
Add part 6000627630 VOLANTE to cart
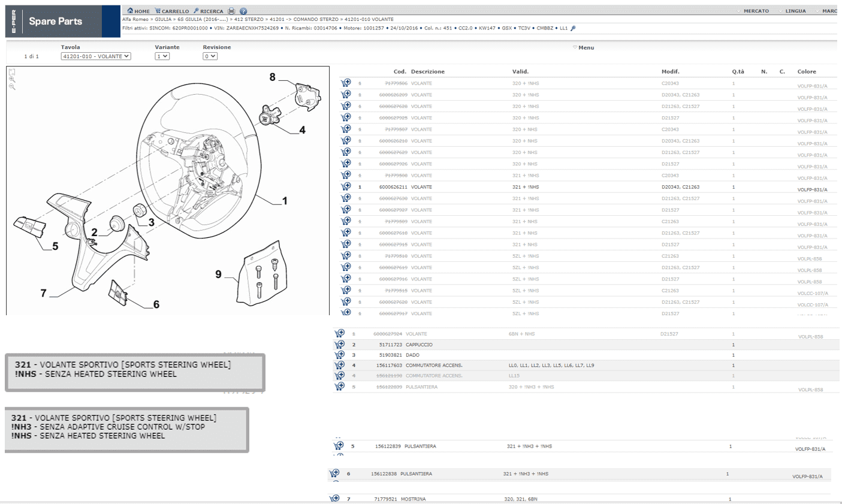346,198
